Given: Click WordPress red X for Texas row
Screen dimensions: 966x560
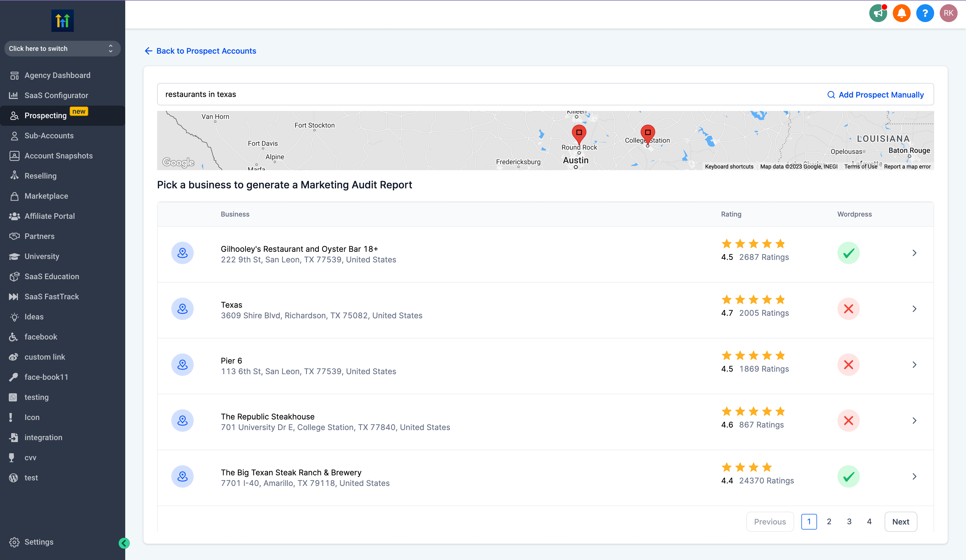Looking at the screenshot, I should pos(848,309).
